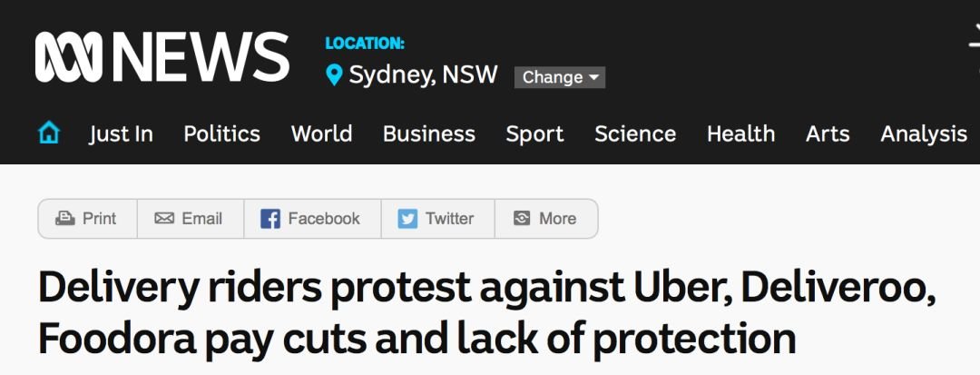Click the delivery riders article headline
The image size is (980, 375).
coord(486,313)
